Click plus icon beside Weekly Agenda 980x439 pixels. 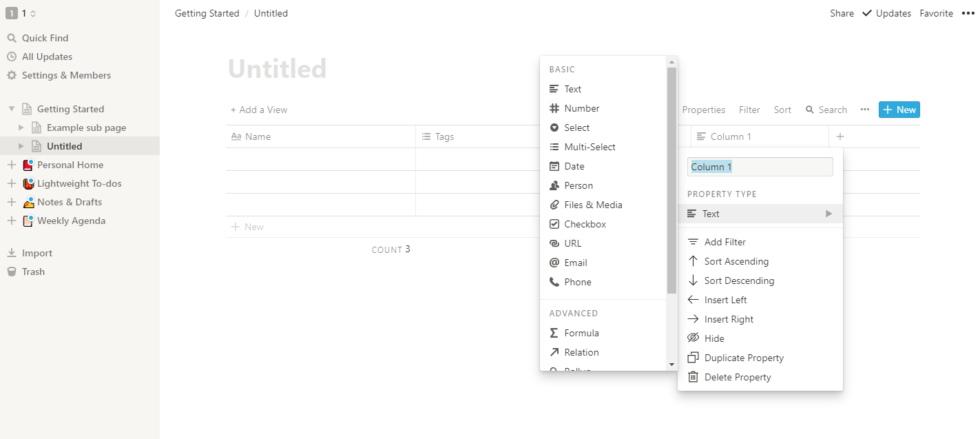pos(12,221)
